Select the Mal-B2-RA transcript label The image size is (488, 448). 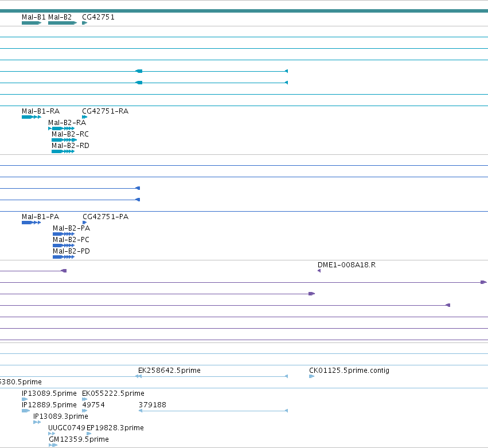pos(67,123)
